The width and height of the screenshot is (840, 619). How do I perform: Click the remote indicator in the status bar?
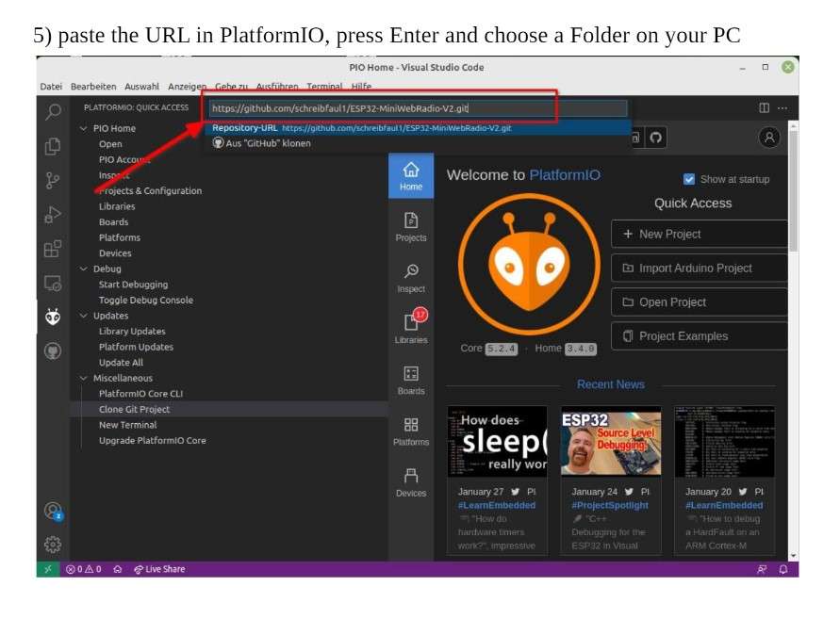(48, 569)
